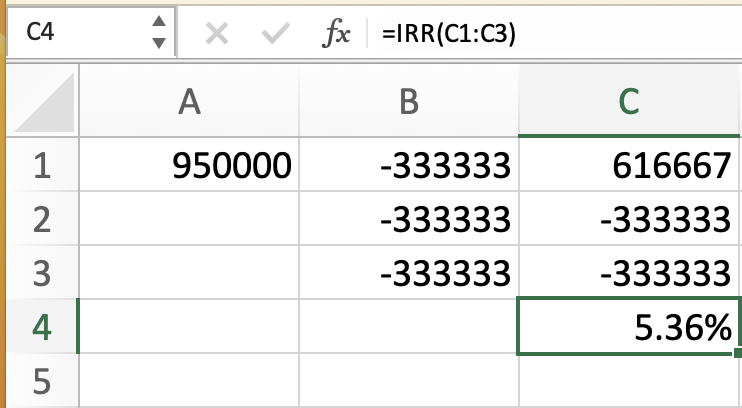Click cell B2 containing -333333
The width and height of the screenshot is (742, 408).
point(408,219)
